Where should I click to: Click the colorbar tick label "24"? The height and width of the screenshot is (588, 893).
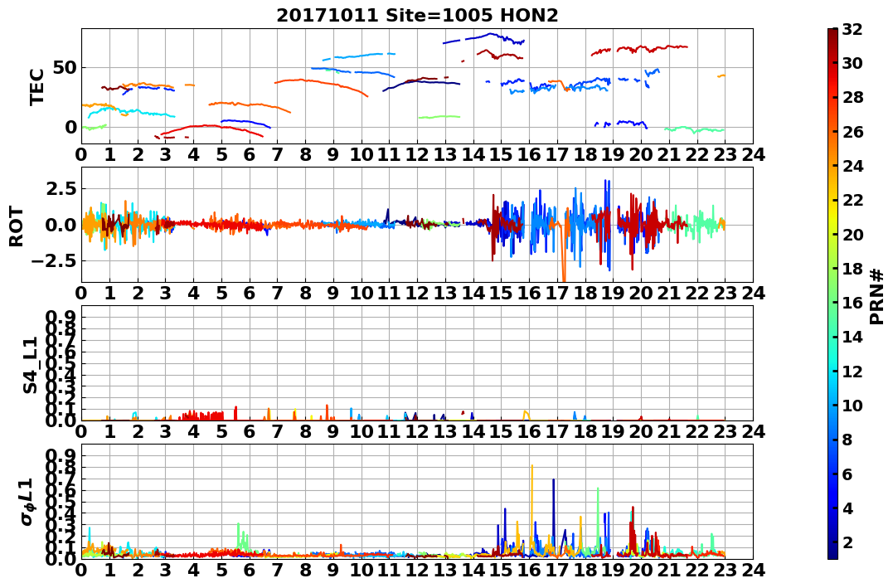[852, 166]
